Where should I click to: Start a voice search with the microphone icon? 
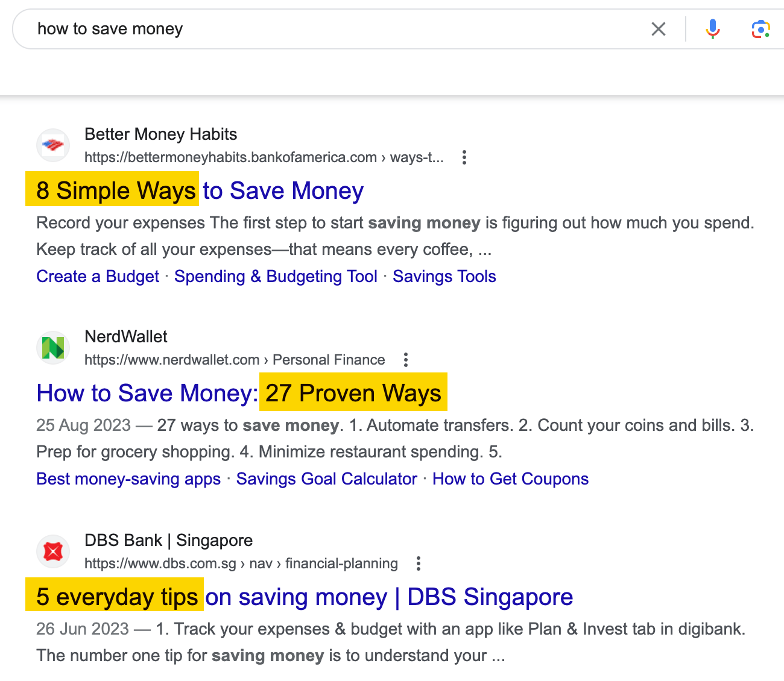pos(712,28)
